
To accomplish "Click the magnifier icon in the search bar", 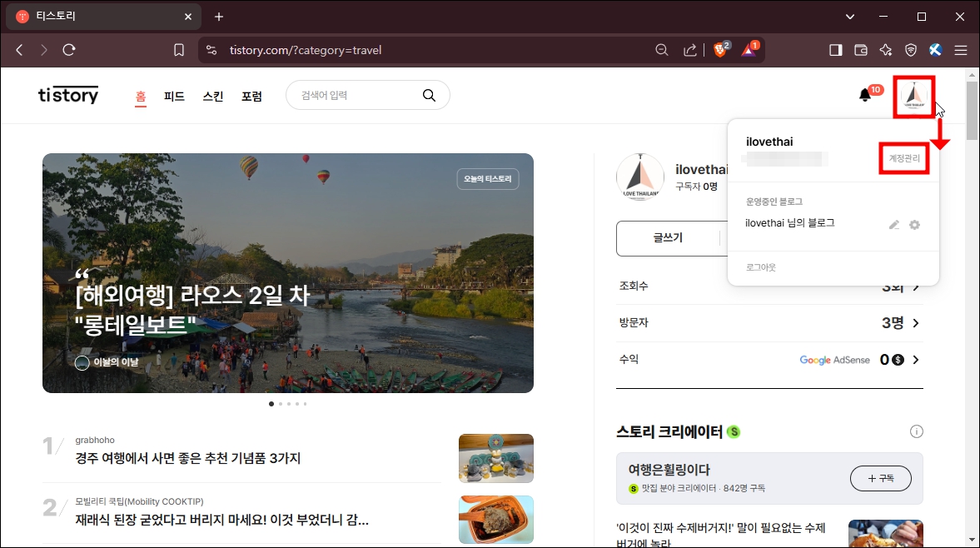I will (429, 95).
